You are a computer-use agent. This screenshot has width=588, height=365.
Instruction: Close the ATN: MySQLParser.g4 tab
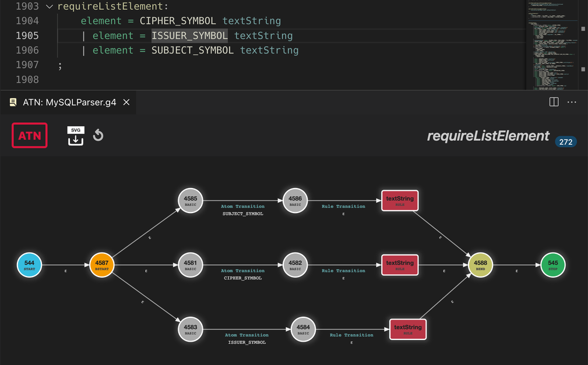click(x=126, y=102)
